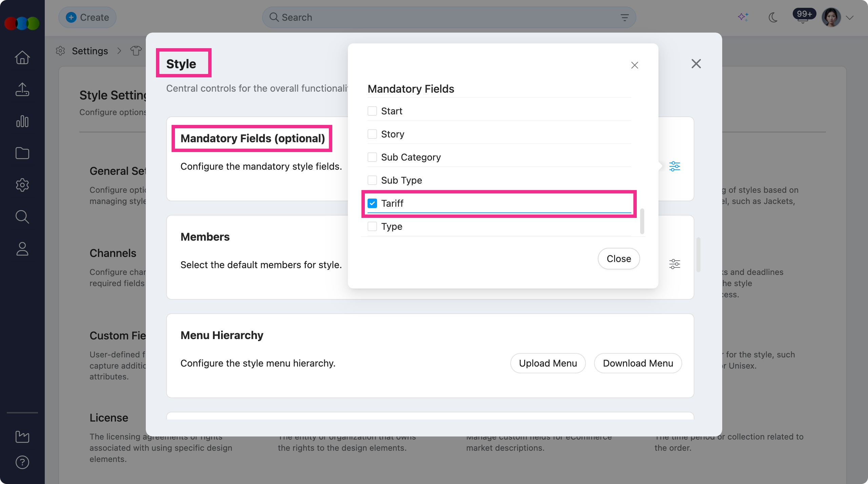Click the Style dialog scrollbar
This screenshot has height=484, width=868.
click(x=698, y=255)
